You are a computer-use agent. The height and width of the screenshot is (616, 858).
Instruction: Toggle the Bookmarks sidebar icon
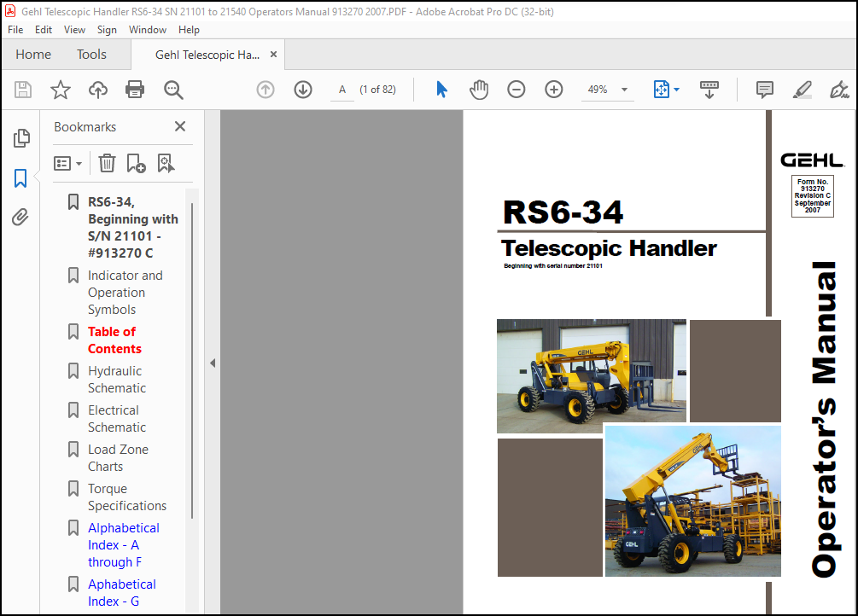20,177
